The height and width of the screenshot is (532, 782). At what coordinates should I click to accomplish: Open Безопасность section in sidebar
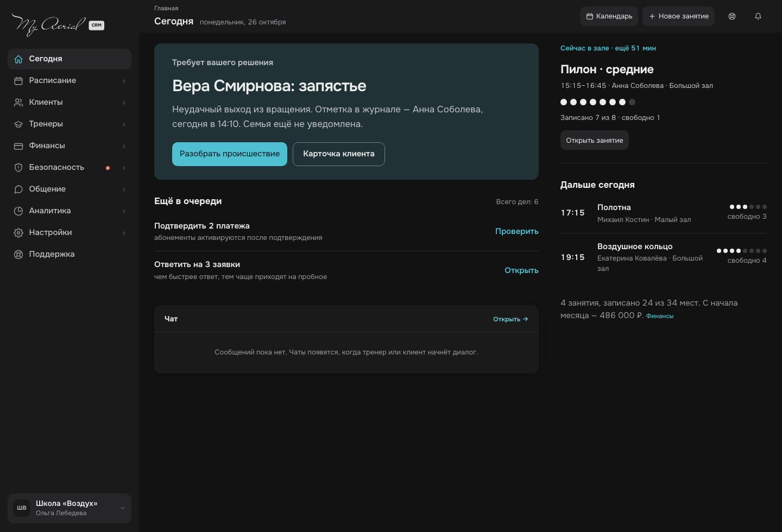(x=70, y=167)
